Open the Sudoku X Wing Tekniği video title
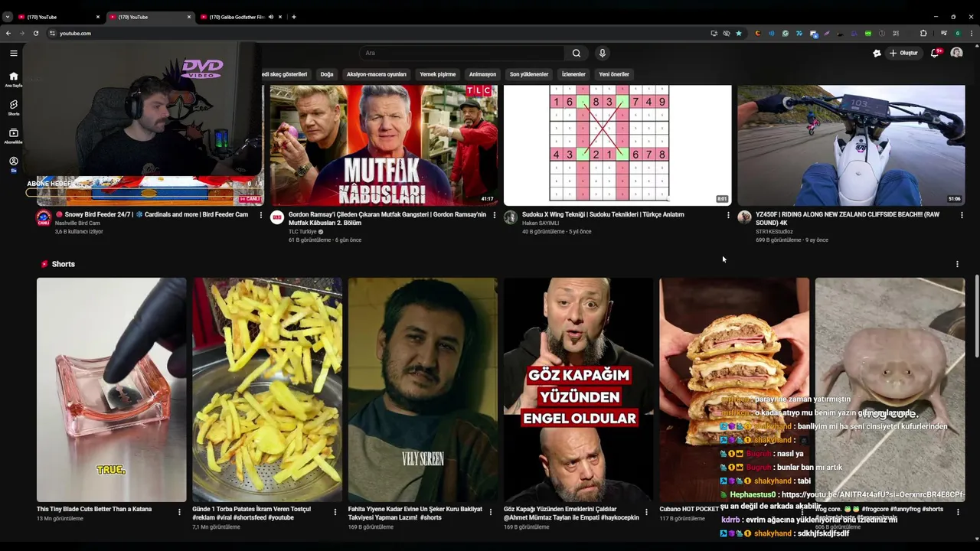This screenshot has width=980, height=551. [603, 215]
